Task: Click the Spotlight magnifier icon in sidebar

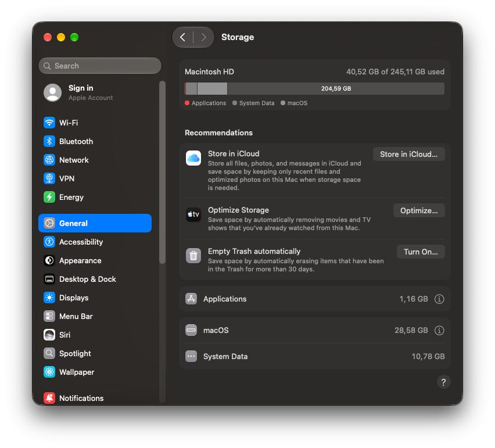Action: [x=49, y=353]
